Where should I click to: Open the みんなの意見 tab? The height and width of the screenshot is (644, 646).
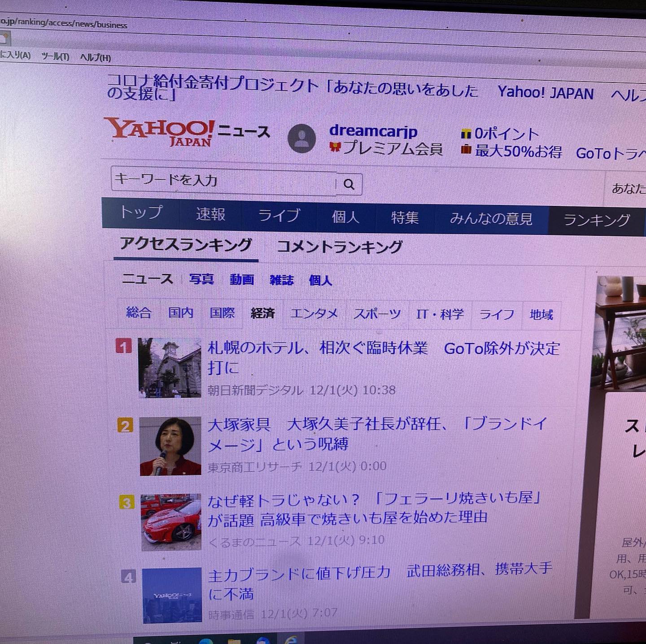(491, 219)
